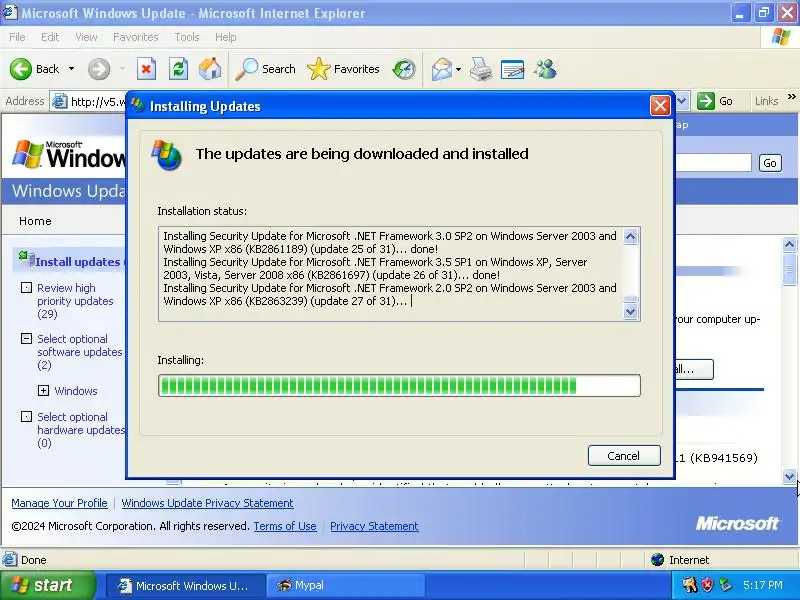Click the Stop page loading icon
Screen dimensions: 800x600
(x=146, y=69)
